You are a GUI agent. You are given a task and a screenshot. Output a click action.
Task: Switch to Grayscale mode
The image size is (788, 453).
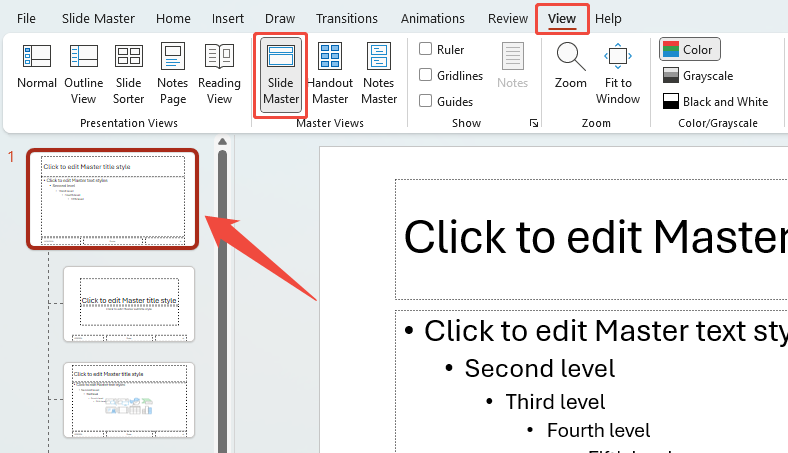click(698, 75)
